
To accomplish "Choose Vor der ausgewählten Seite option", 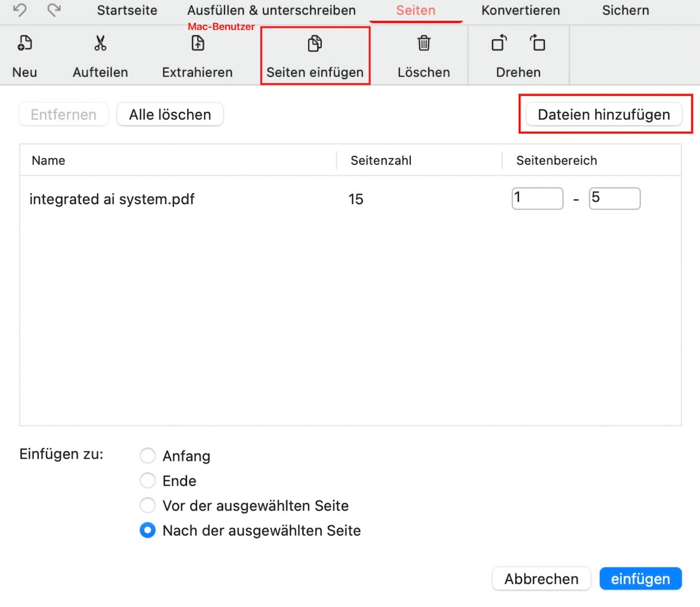I will pyautogui.click(x=148, y=505).
